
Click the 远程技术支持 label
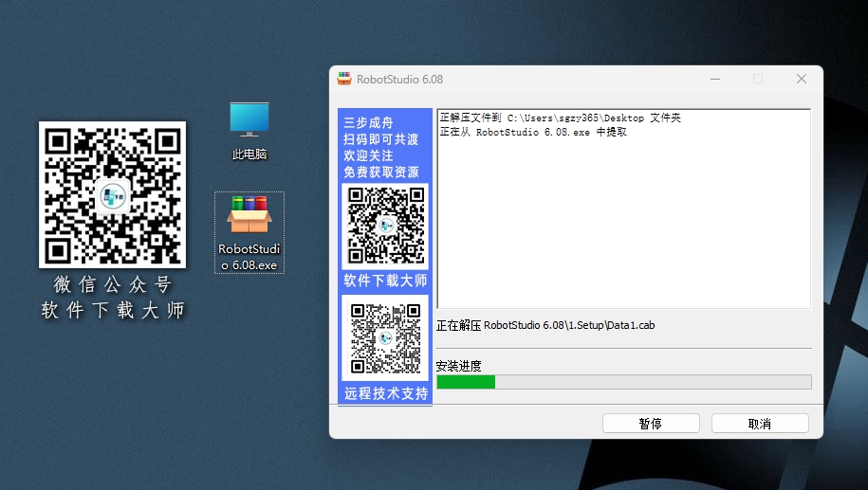386,393
